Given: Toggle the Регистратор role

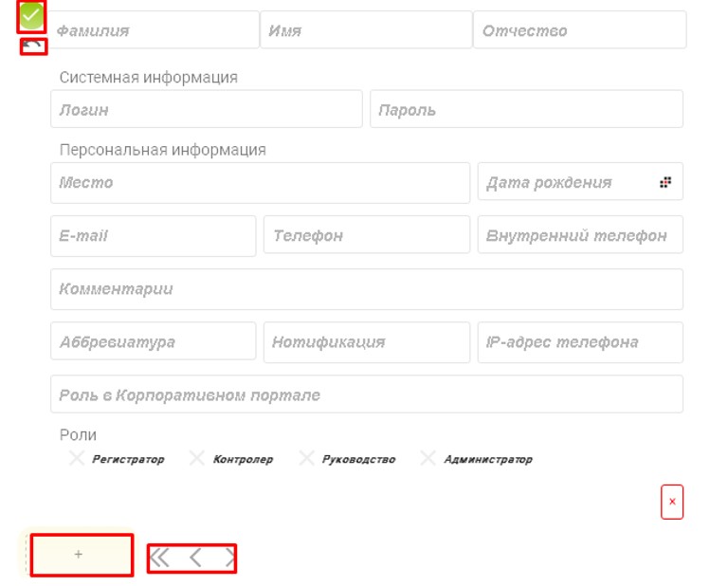Looking at the screenshot, I should click(78, 459).
